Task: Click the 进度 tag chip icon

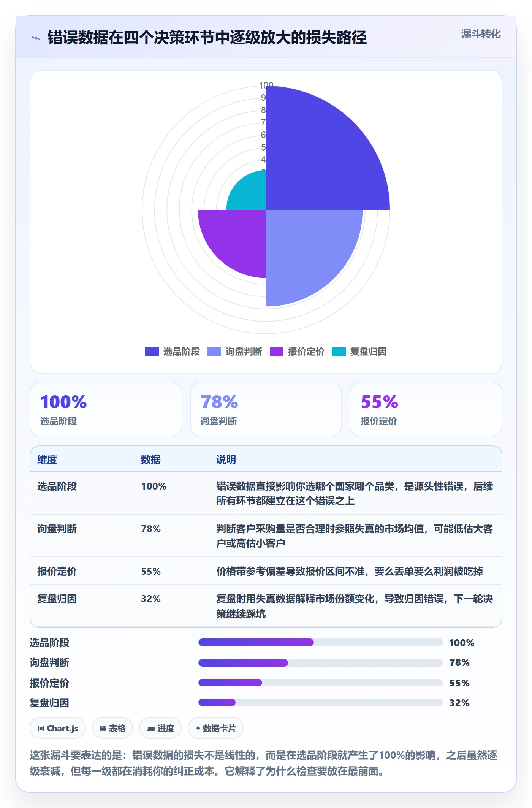Action: pos(151,729)
